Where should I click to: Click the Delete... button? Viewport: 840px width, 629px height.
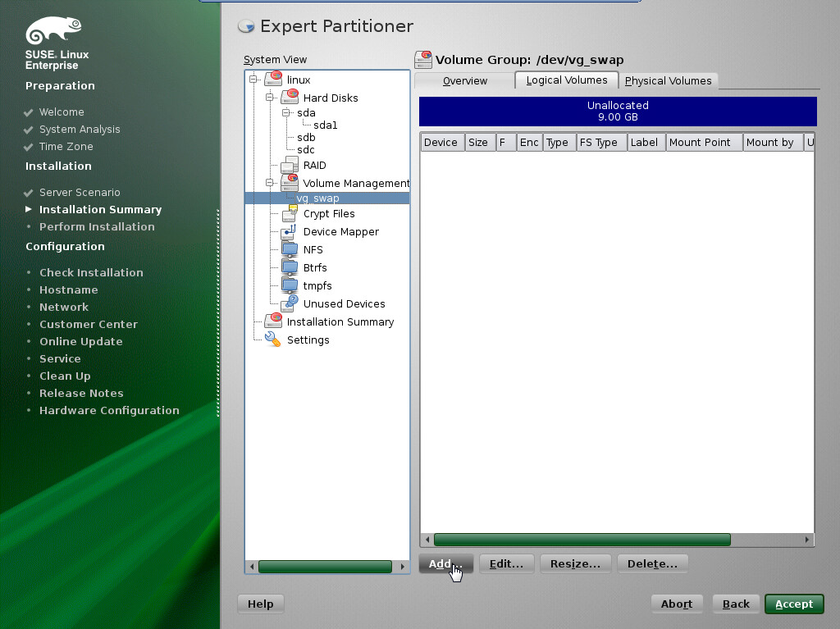(652, 563)
